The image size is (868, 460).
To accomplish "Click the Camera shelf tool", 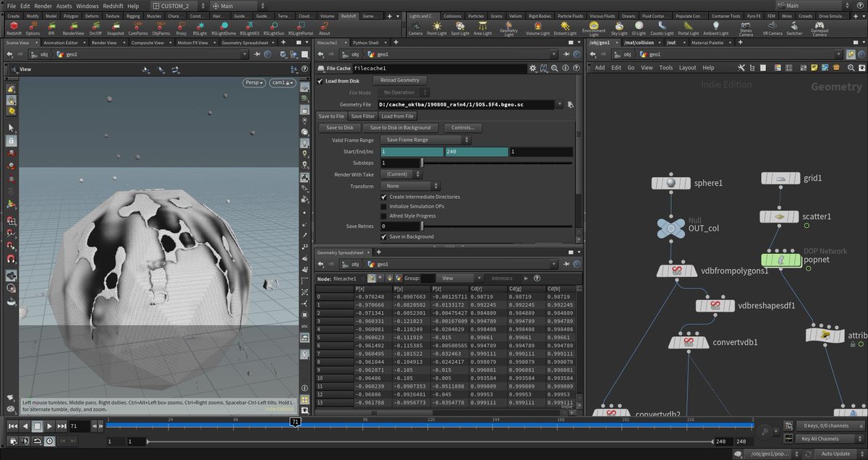I will [x=415, y=27].
